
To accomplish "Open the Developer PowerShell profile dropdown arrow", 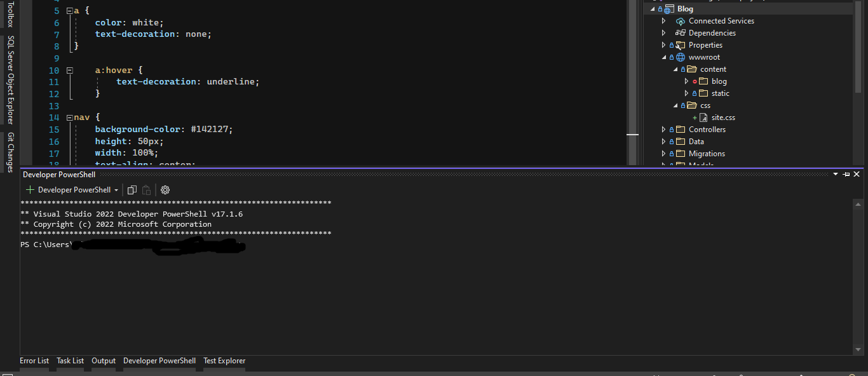I will (x=116, y=190).
